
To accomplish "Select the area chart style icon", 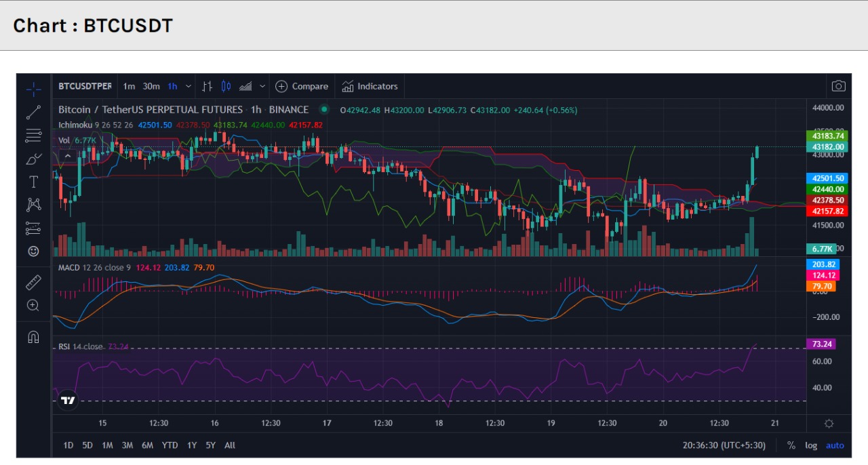I will tap(245, 86).
